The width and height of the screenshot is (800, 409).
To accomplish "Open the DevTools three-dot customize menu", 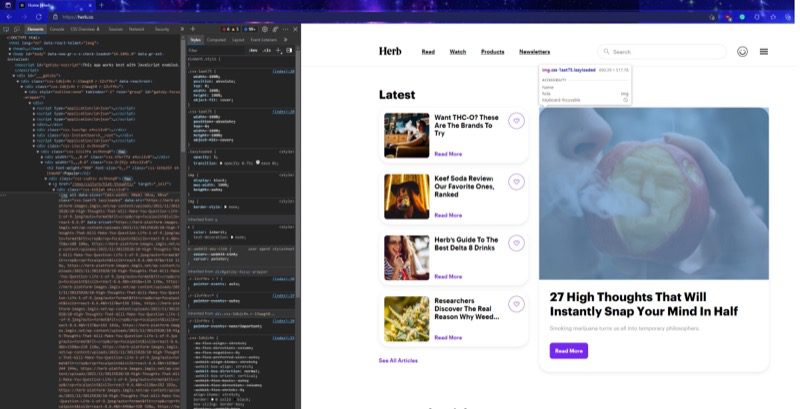I will click(285, 30).
